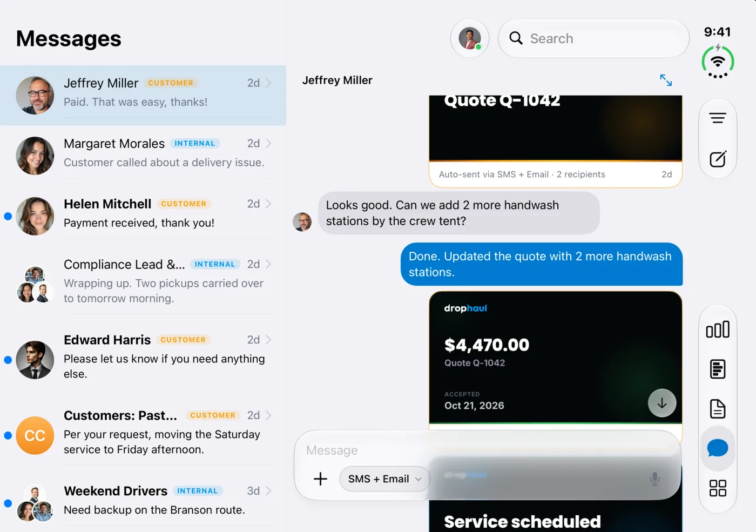Screen dimensions: 756x532
Task: Open the bar chart reports icon
Action: (x=718, y=329)
